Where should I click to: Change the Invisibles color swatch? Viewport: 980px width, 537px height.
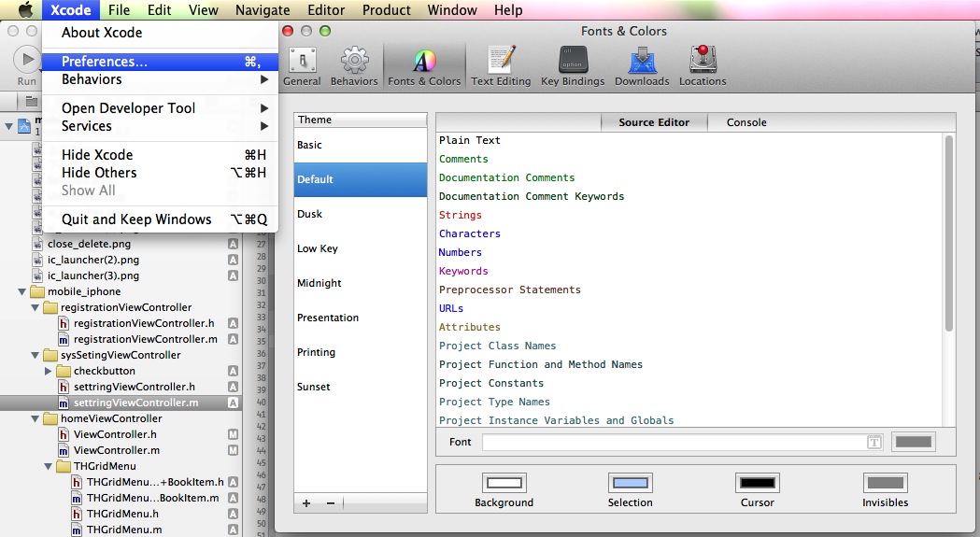(885, 483)
